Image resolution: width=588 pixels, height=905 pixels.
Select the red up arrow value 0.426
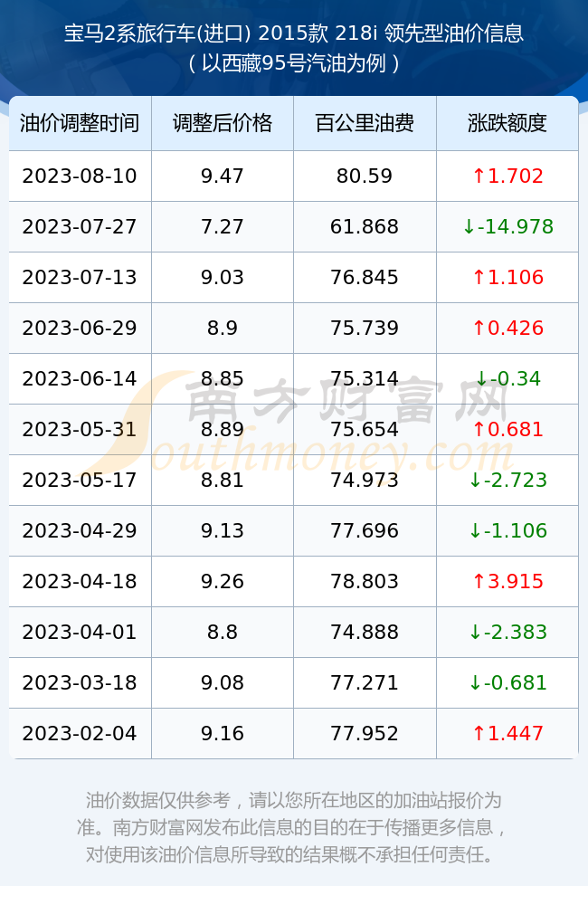[x=507, y=329]
